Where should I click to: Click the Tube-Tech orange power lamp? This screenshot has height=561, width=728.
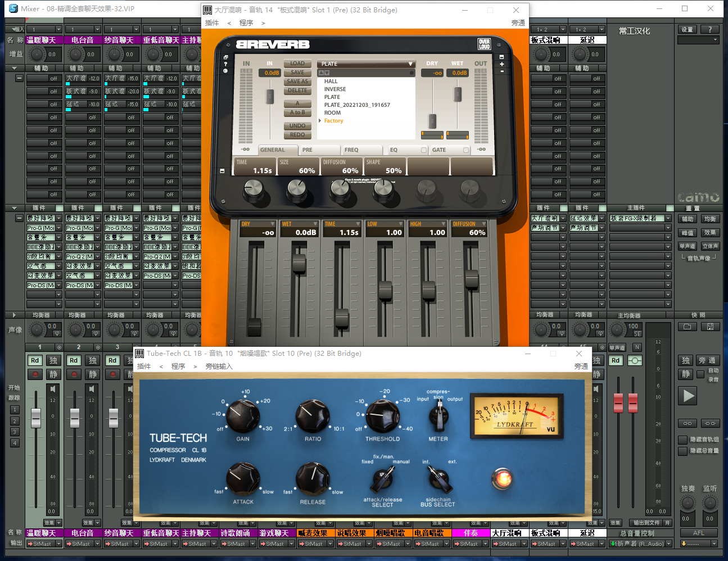pyautogui.click(x=502, y=478)
